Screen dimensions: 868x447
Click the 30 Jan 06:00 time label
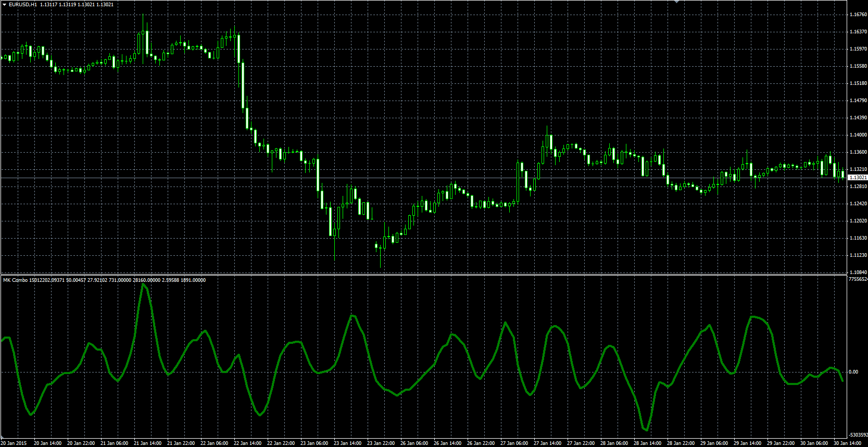pyautogui.click(x=814, y=443)
